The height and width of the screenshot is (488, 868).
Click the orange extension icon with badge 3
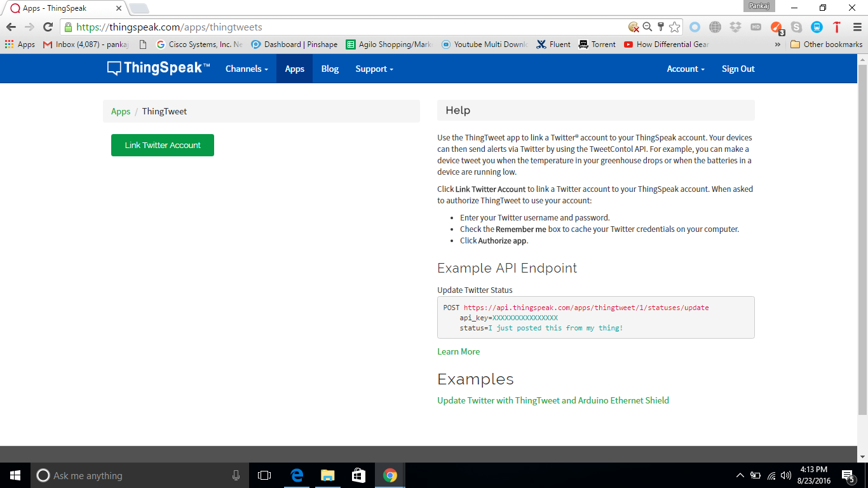[776, 27]
